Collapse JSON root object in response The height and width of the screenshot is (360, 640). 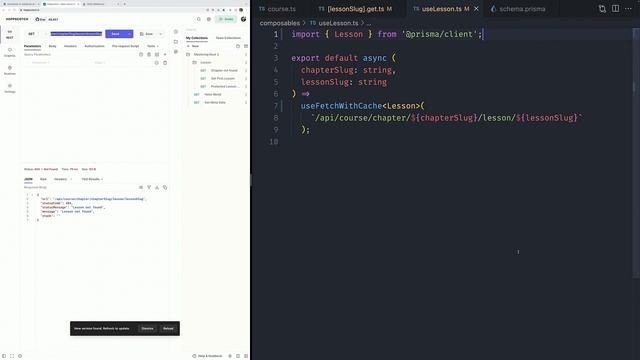pyautogui.click(x=33, y=195)
